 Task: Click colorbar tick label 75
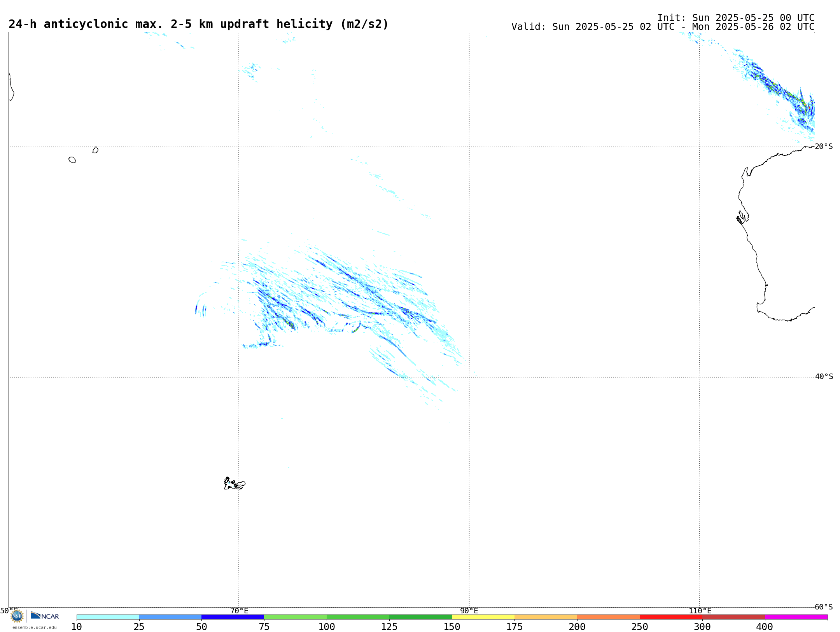coord(264,627)
